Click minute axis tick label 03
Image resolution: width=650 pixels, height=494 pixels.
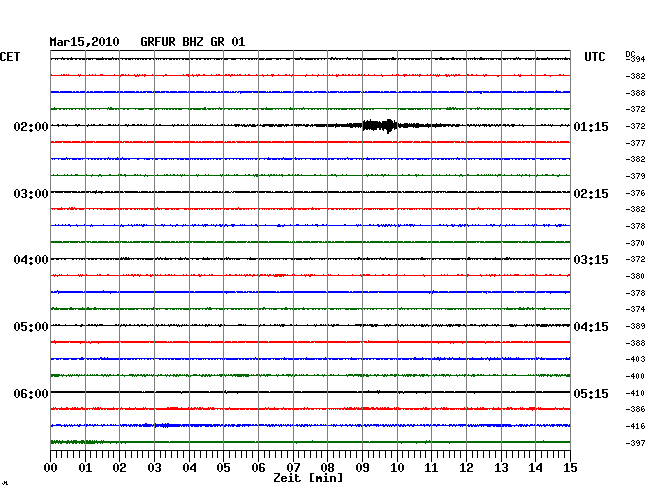155,467
